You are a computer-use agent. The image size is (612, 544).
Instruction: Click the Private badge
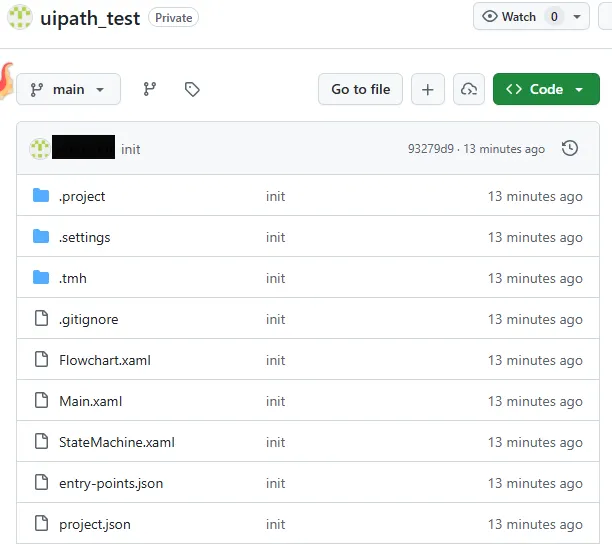tap(173, 18)
